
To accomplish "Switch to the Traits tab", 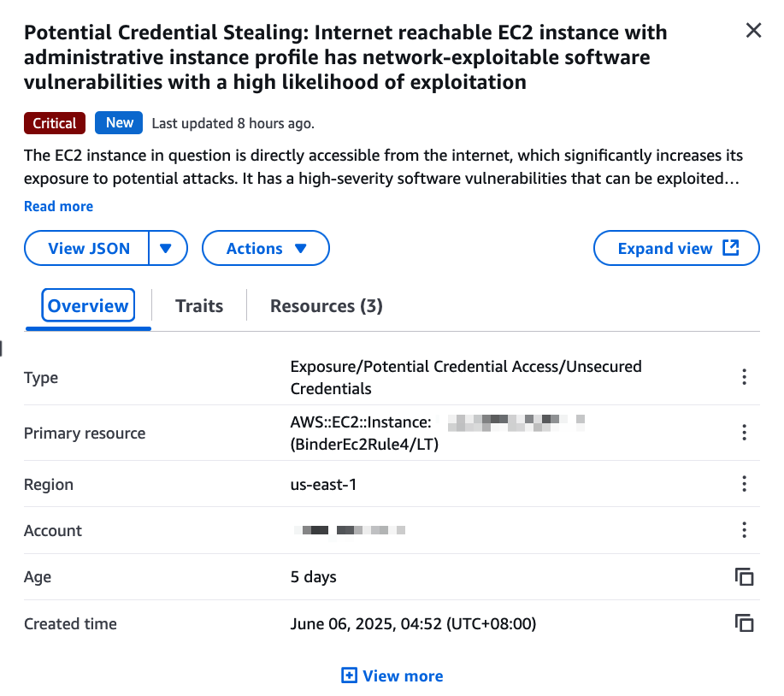I will pos(199,305).
